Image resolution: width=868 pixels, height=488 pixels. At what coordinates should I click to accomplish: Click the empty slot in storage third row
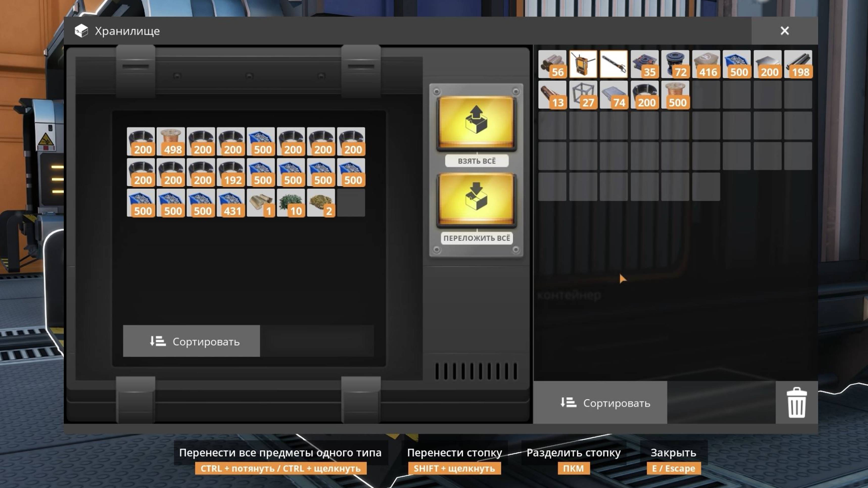pyautogui.click(x=351, y=202)
